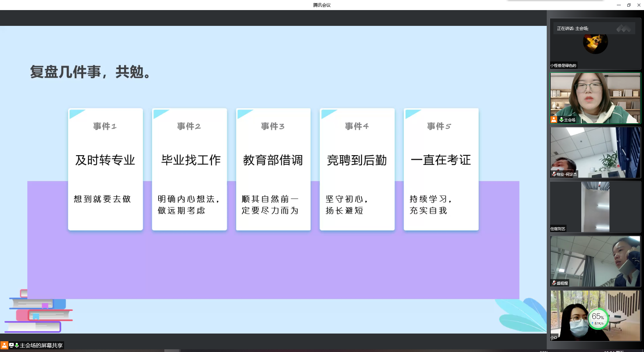The image size is (644, 352).
Task: Select the 盛祖煜 participant video tile
Action: (x=595, y=261)
